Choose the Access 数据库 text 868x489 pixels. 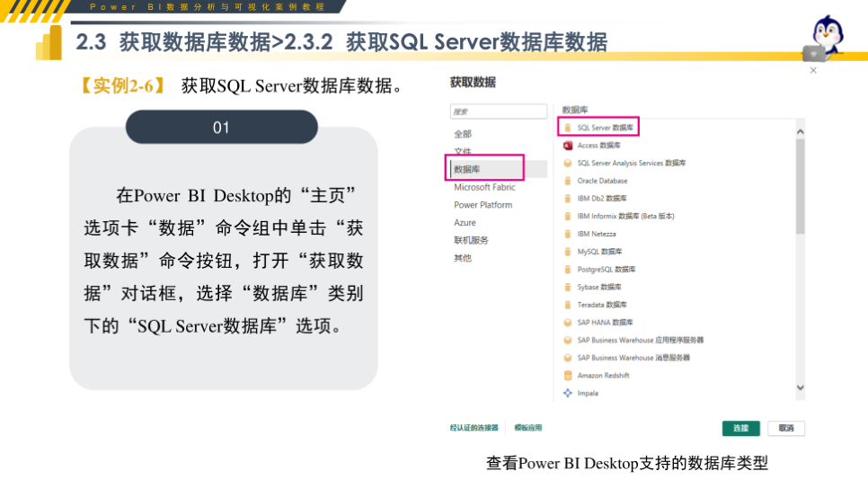599,145
